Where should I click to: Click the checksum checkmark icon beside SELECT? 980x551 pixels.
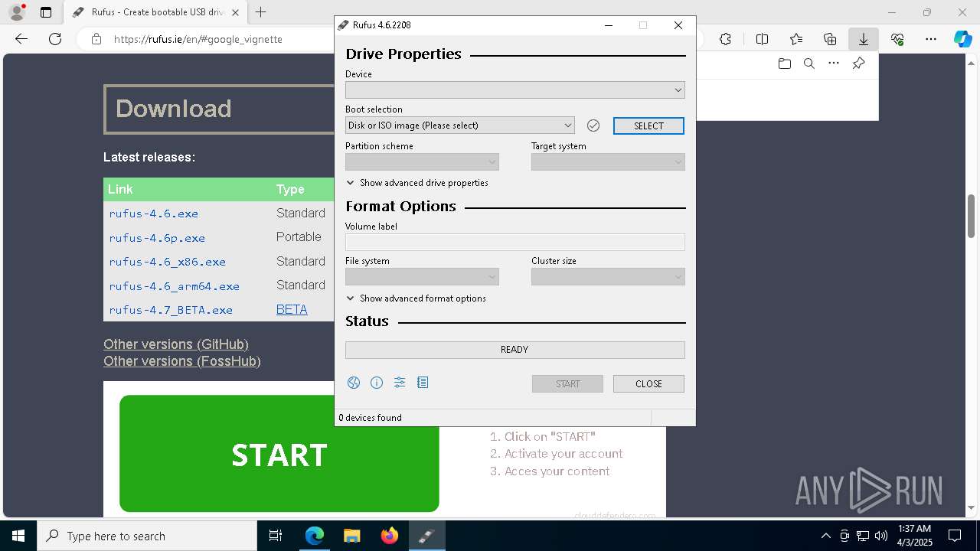(x=593, y=126)
